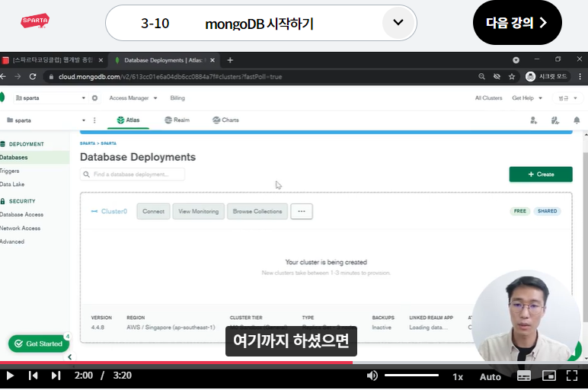The width and height of the screenshot is (588, 390).
Task: Open the Billing link
Action: (177, 97)
